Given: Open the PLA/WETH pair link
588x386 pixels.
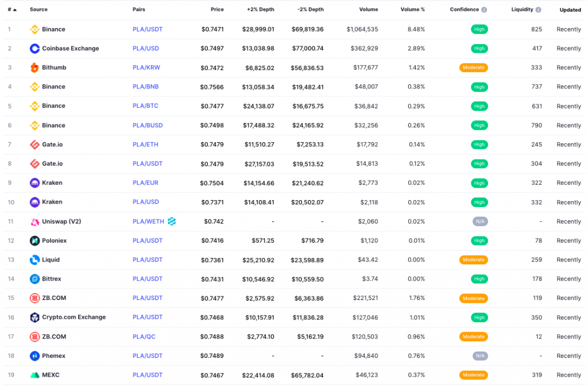Looking at the screenshot, I should click(x=148, y=221).
